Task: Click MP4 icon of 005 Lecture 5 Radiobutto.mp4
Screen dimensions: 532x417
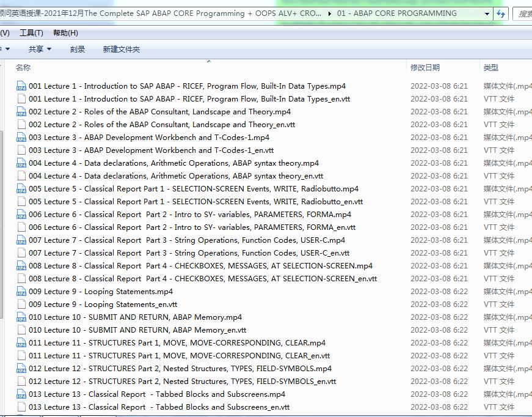Action: (21, 188)
